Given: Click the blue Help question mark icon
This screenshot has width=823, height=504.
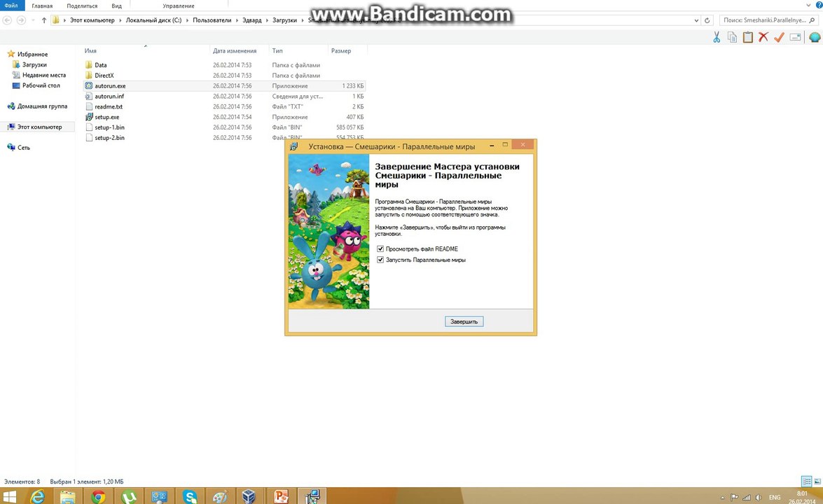Looking at the screenshot, I should tap(819, 5).
